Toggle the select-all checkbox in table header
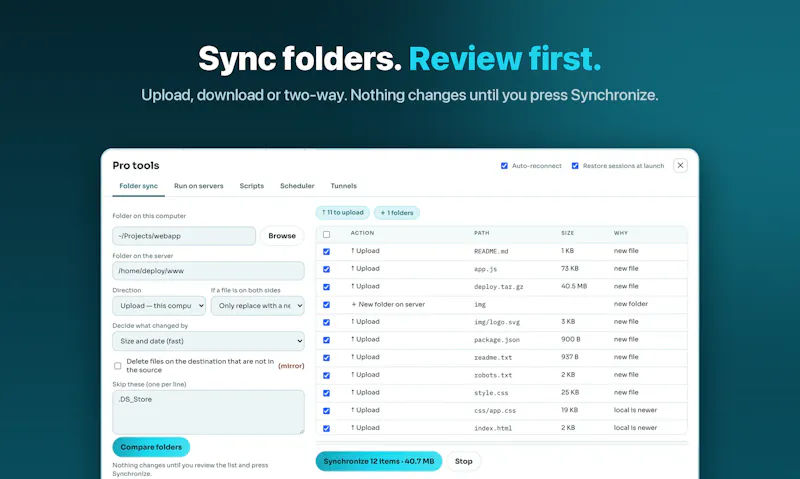This screenshot has height=479, width=800. pyautogui.click(x=327, y=234)
